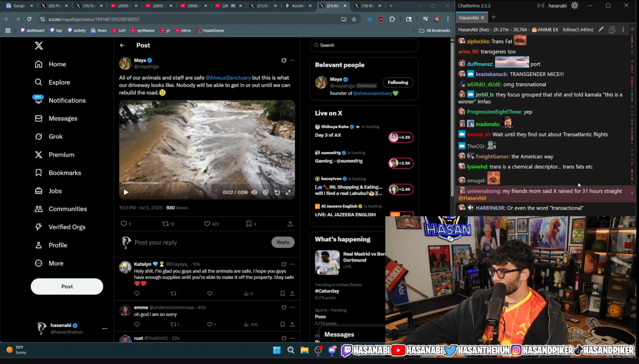The width and height of the screenshot is (639, 364).
Task: Open Chatterino settings gear
Action: click(575, 5)
